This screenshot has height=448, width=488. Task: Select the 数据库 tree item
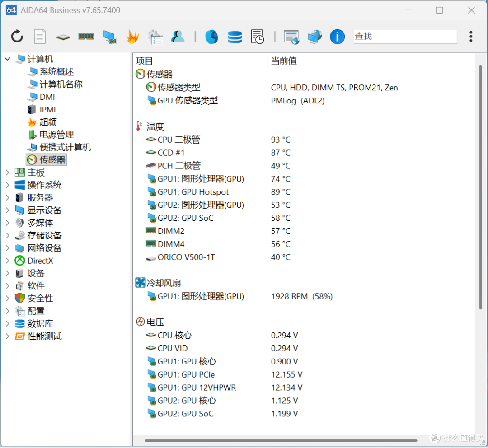tap(34, 323)
